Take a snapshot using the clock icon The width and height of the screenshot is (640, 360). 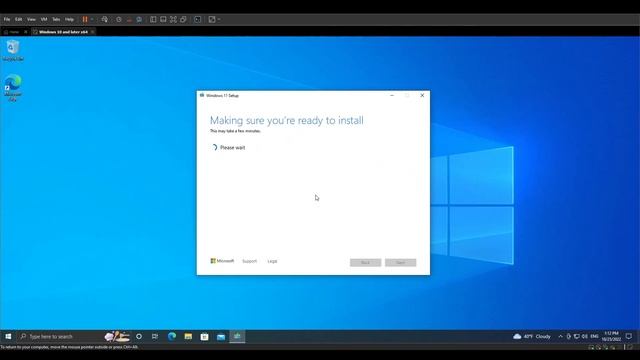click(119, 19)
